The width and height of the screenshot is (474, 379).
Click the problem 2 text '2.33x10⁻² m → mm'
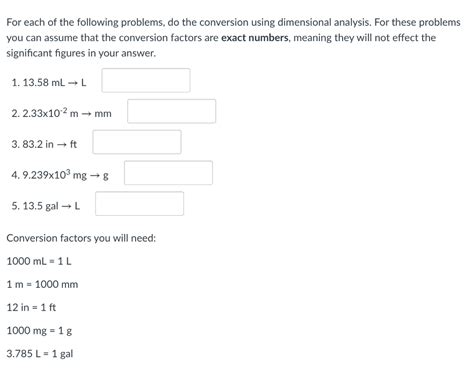point(67,113)
